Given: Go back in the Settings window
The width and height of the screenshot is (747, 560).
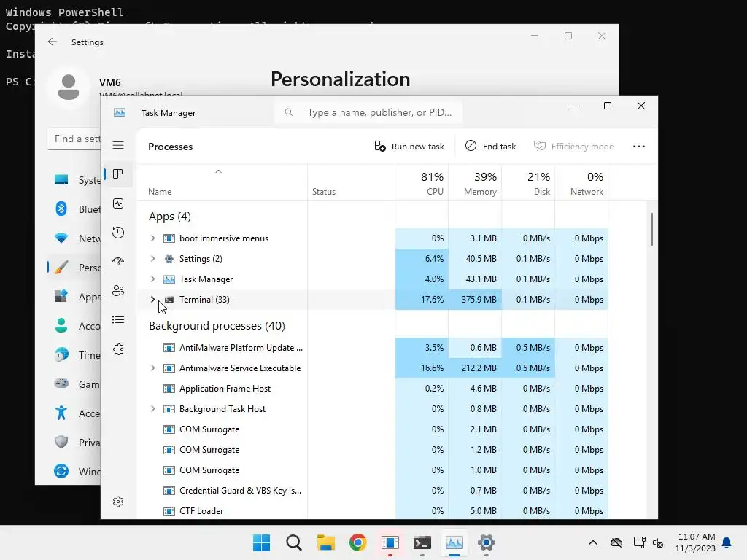Looking at the screenshot, I should (53, 42).
